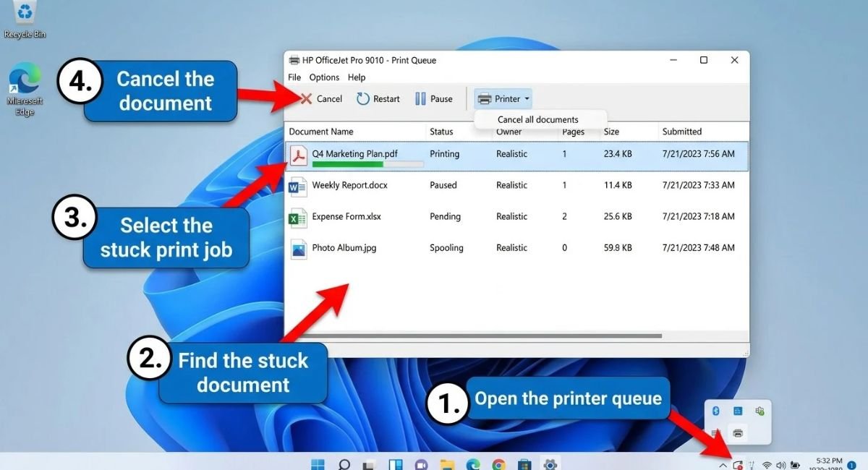The width and height of the screenshot is (868, 470).
Task: Select the Photo Album.jpg print job
Action: click(516, 249)
